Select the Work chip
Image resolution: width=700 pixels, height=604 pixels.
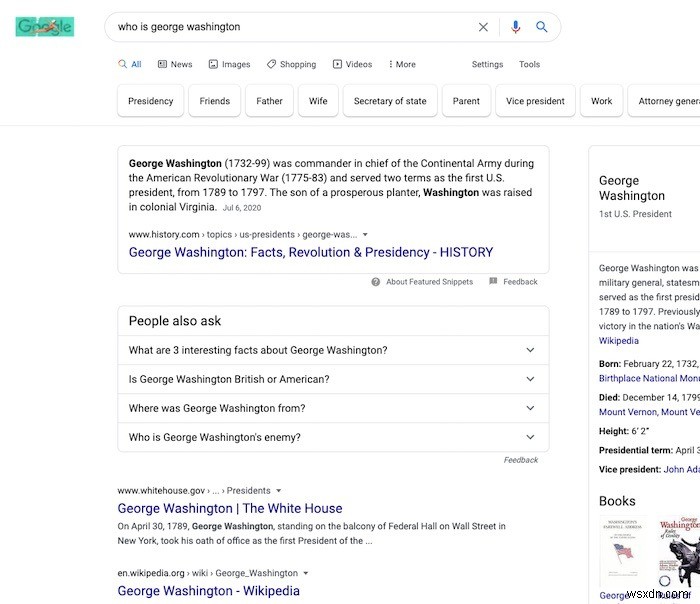601,101
